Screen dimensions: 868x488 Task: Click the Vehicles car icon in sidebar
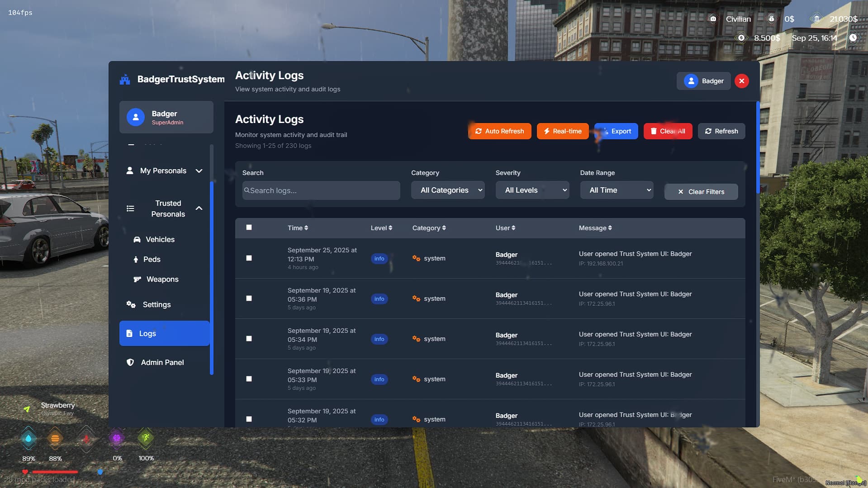137,240
